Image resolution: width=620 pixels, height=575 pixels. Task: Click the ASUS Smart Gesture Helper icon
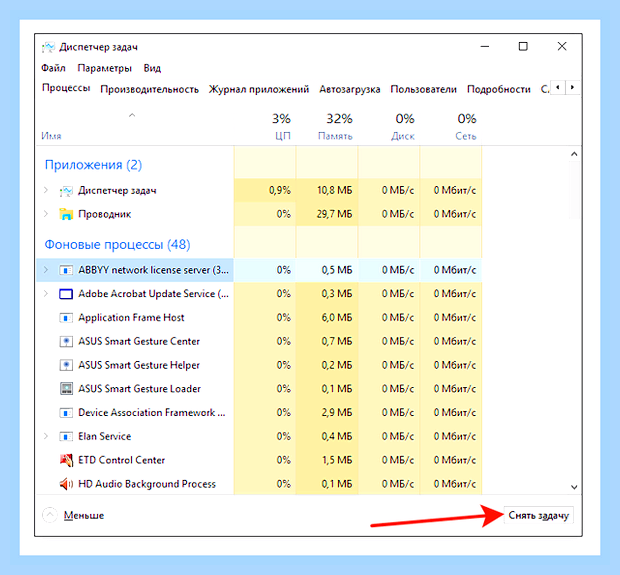66,365
